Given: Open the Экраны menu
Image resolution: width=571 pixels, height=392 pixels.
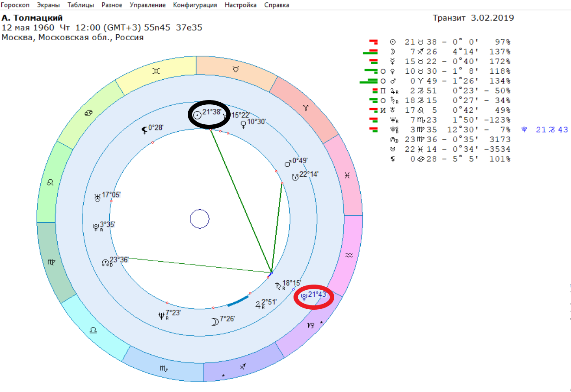Looking at the screenshot, I should coord(49,5).
